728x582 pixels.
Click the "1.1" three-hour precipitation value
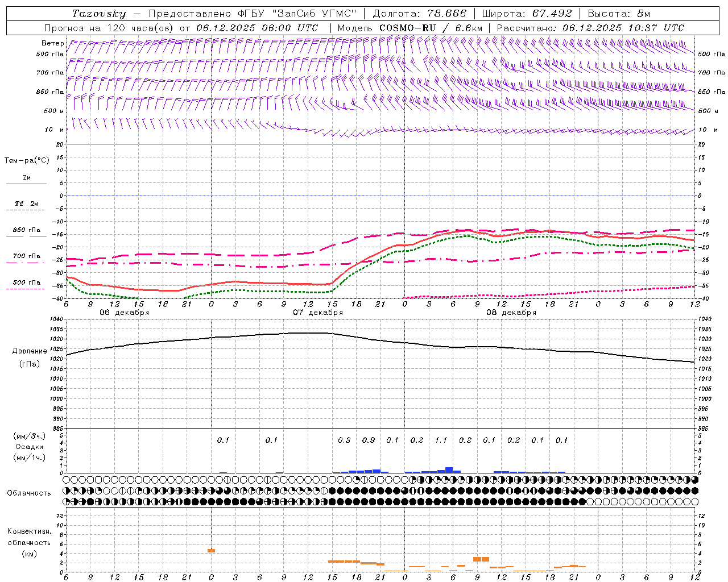441,440
